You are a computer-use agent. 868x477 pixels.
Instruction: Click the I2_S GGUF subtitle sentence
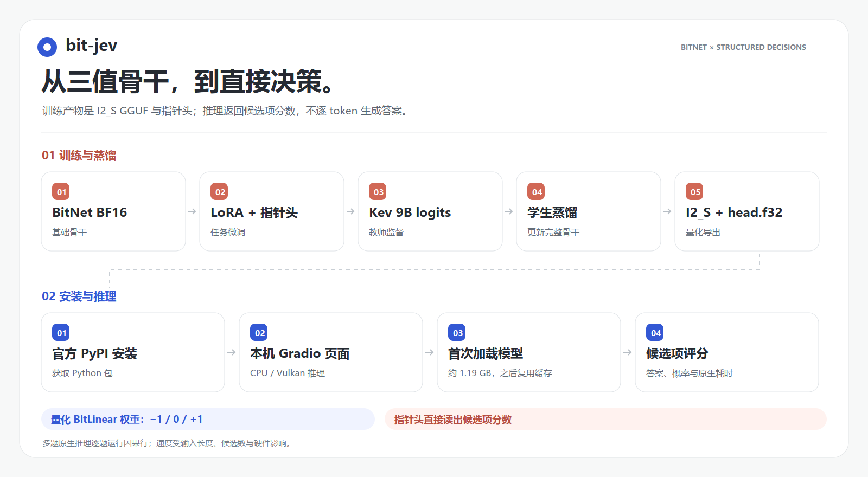click(x=226, y=111)
